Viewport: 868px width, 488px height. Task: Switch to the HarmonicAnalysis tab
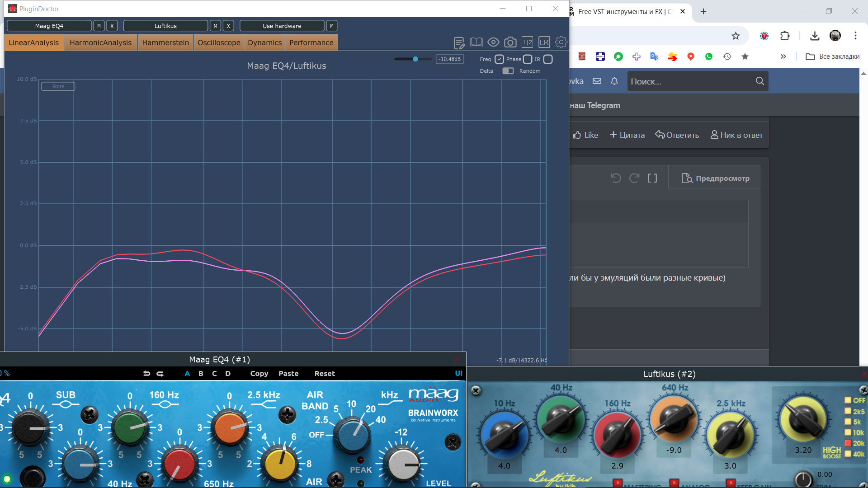100,42
